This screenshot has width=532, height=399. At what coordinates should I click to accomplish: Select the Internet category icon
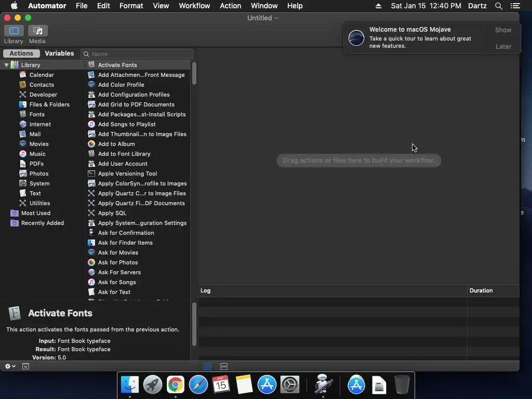(x=23, y=124)
